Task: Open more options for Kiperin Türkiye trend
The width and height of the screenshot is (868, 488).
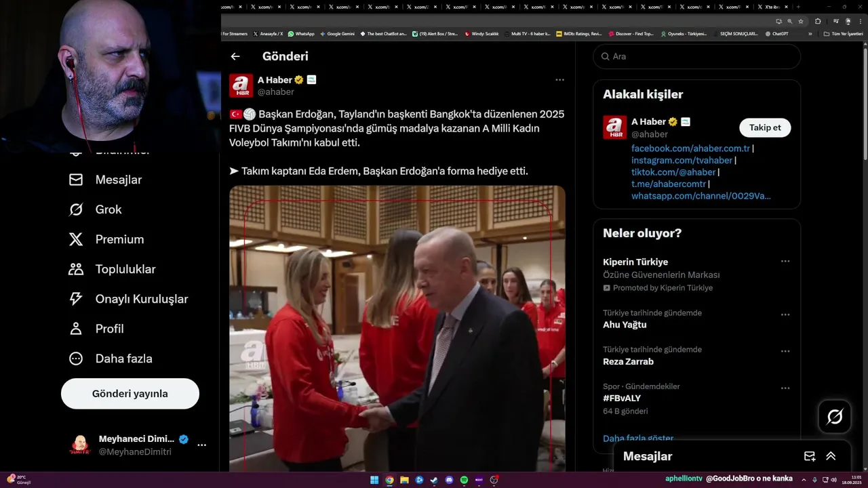Action: pyautogui.click(x=785, y=262)
